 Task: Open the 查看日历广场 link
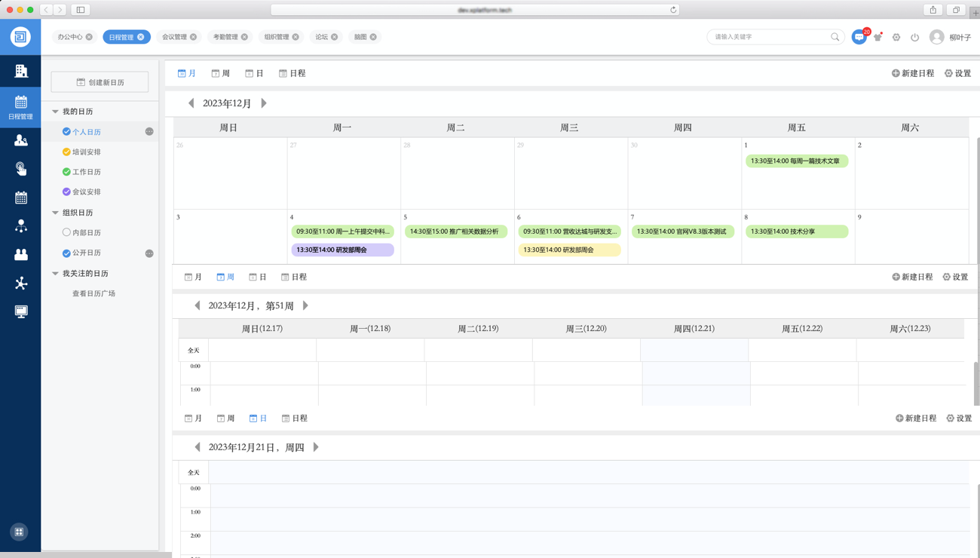pyautogui.click(x=93, y=294)
